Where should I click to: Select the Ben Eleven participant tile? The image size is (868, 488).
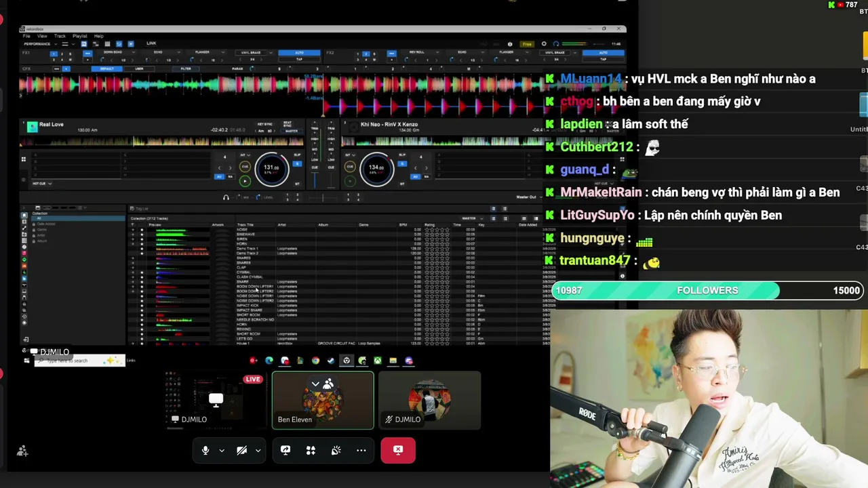tap(323, 400)
